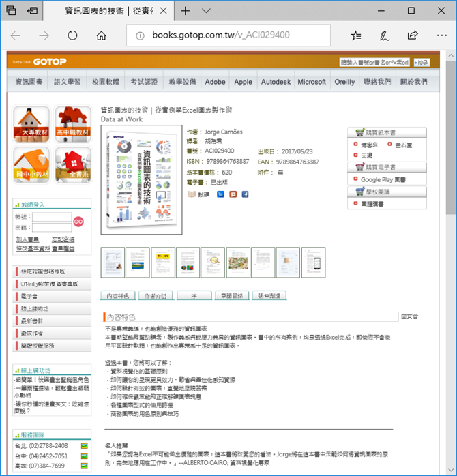Image resolution: width=457 pixels, height=476 pixels.
Task: Open the Edge tab preview icon
Action: [11, 11]
